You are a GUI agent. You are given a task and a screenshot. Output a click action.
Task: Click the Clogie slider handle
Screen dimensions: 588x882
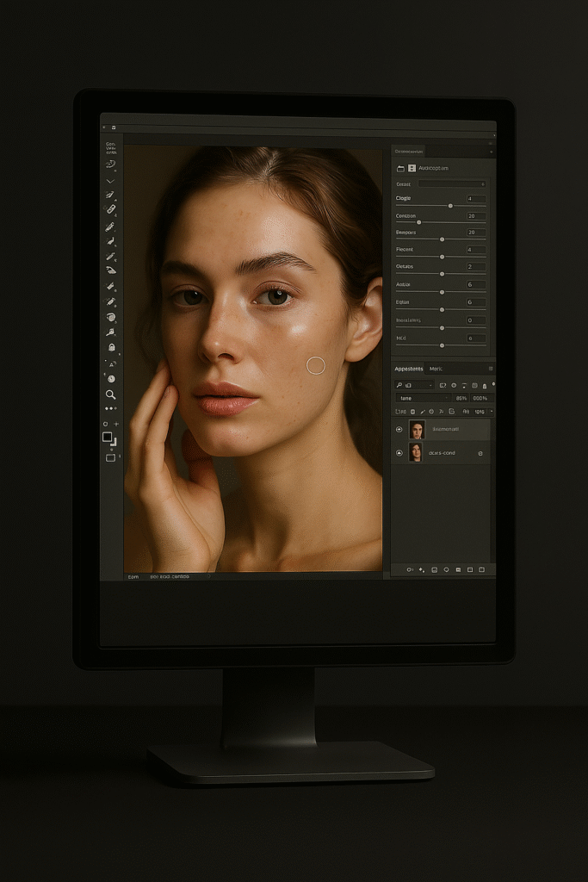450,206
